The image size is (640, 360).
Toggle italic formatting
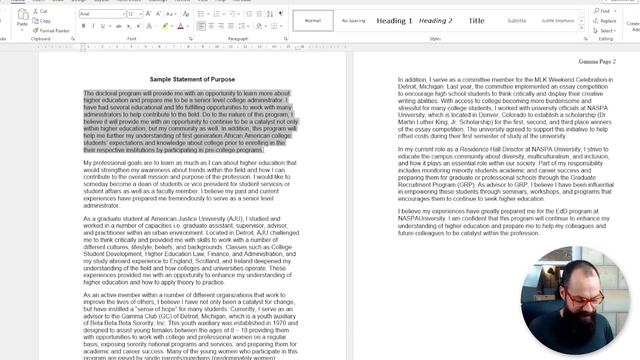click(x=93, y=27)
